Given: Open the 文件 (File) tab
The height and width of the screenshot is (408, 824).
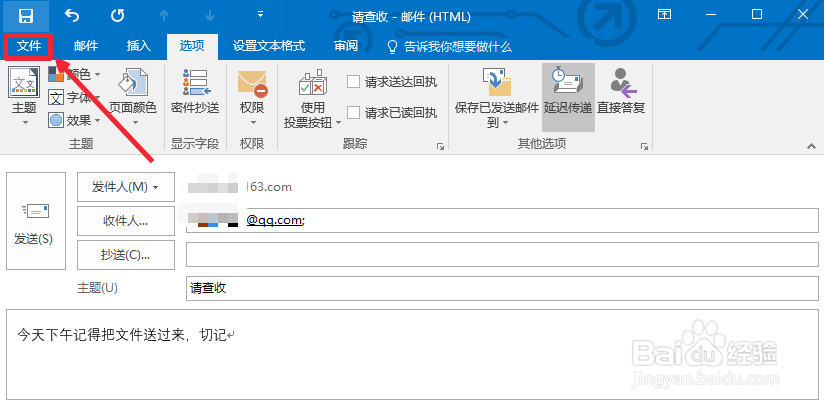Looking at the screenshot, I should point(29,46).
